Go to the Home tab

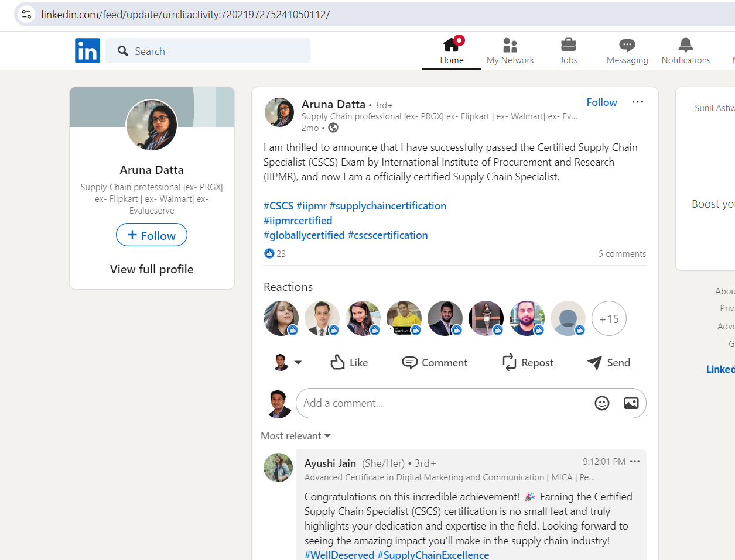click(x=452, y=51)
